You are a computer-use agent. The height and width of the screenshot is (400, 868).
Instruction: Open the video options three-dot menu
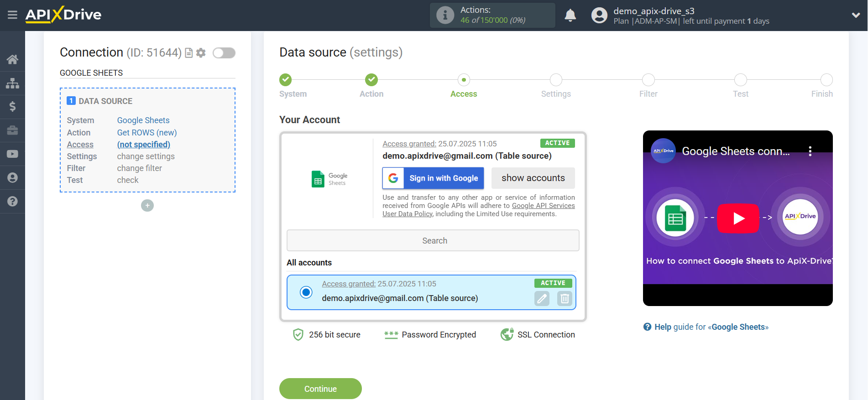810,151
